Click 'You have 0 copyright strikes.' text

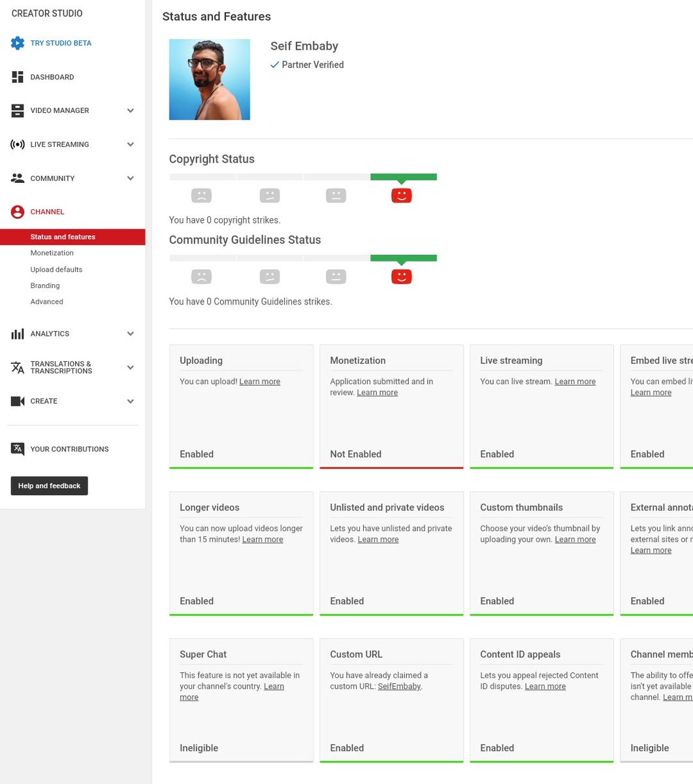(x=225, y=220)
